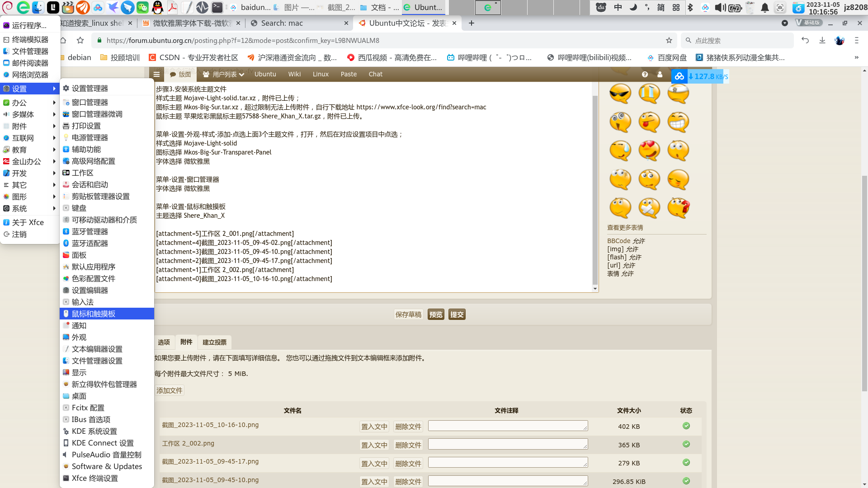
Task: Click 删除文件 for 截图_2023-11-05_10-16-10.png
Action: (408, 427)
